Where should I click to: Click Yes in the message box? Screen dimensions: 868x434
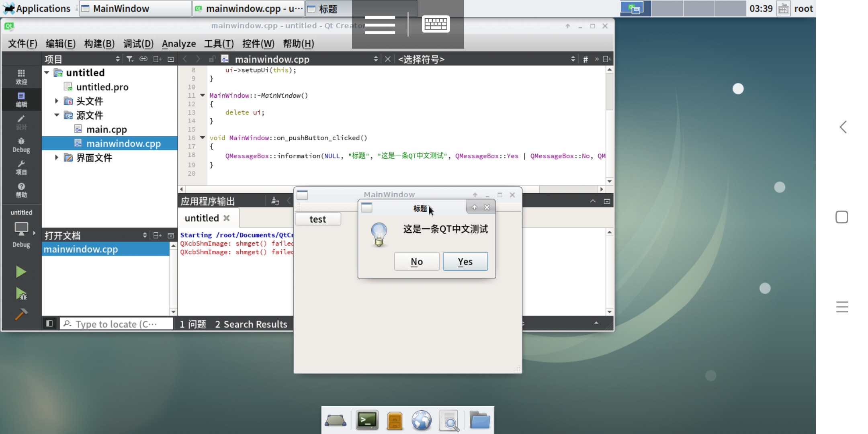(x=465, y=262)
